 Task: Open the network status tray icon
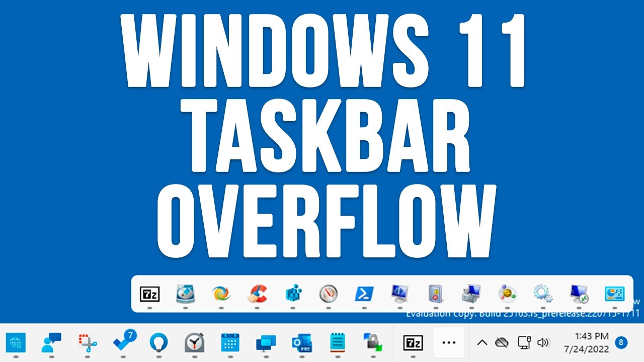click(x=523, y=343)
